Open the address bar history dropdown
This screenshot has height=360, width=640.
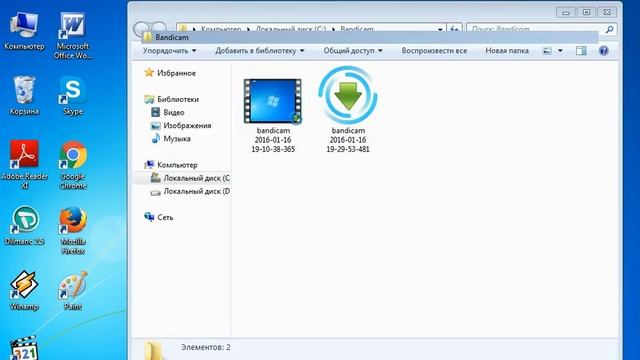tap(440, 29)
